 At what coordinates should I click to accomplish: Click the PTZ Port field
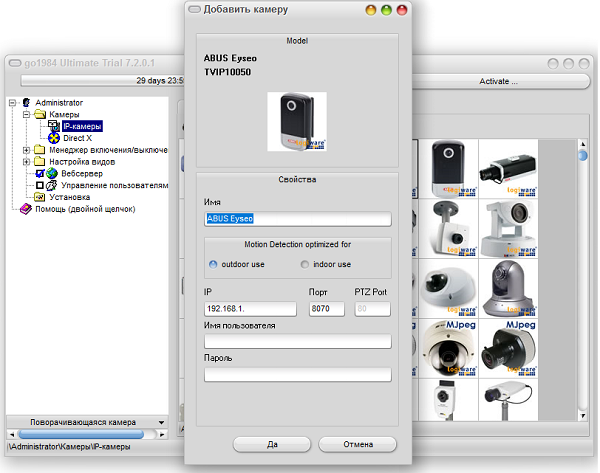coord(372,309)
